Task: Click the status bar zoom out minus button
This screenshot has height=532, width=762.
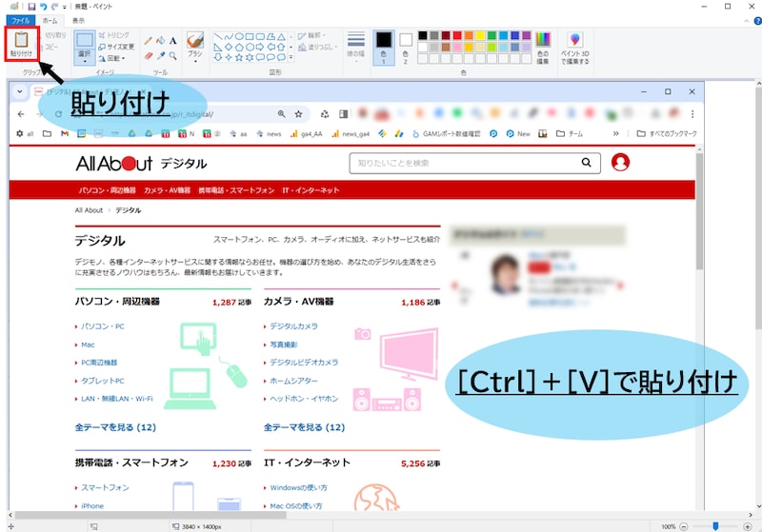Action: click(684, 526)
